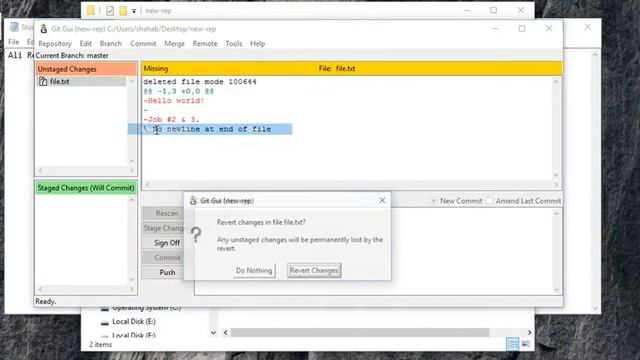Click the folder icon in Explorer title bar
Image resolution: width=640 pixels, height=360 pixels.
[x=91, y=11]
